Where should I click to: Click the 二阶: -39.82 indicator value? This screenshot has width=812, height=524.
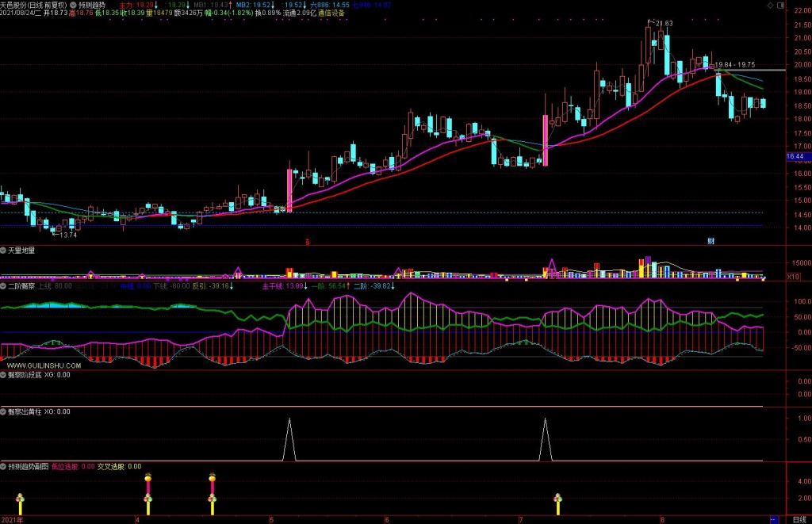click(x=374, y=286)
